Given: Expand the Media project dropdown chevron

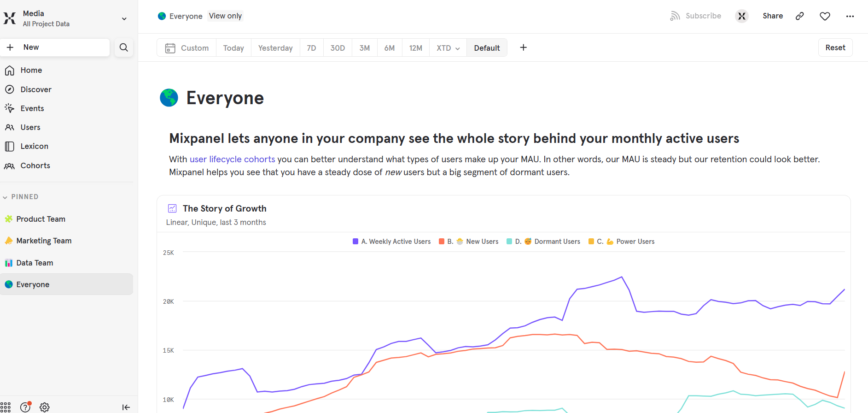Looking at the screenshot, I should pyautogui.click(x=124, y=19).
